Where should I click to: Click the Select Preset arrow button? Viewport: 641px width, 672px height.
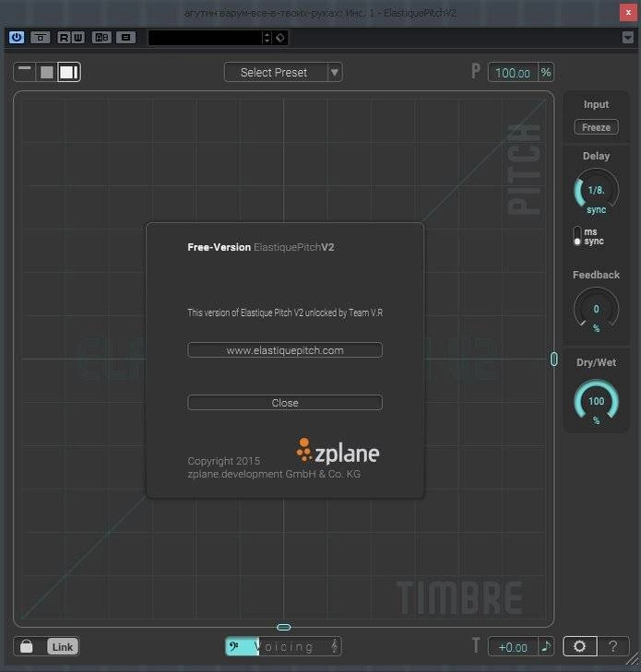coord(335,73)
